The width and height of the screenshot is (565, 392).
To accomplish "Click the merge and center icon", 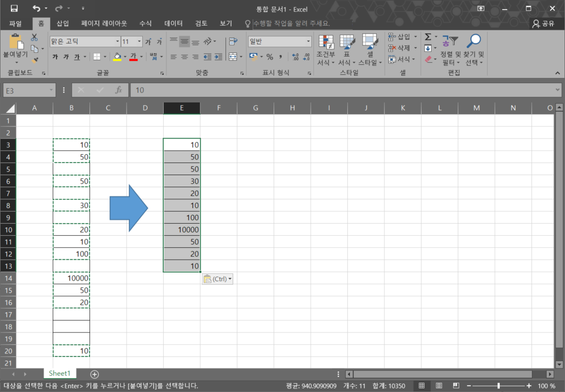I will [x=233, y=56].
